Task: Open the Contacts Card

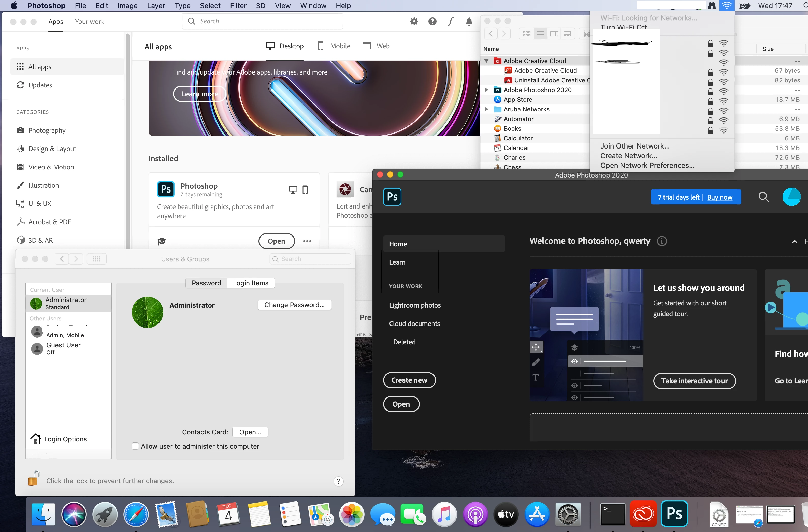Action: pos(250,432)
